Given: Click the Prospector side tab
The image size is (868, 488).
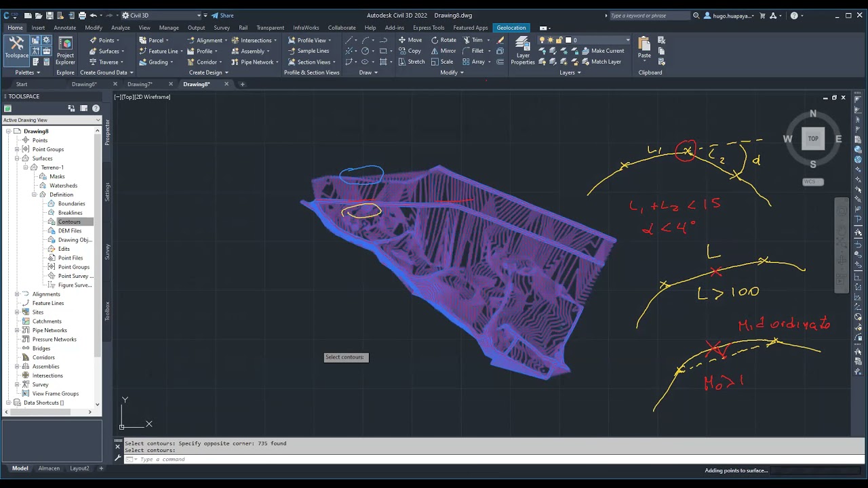Looking at the screenshot, I should click(x=107, y=132).
